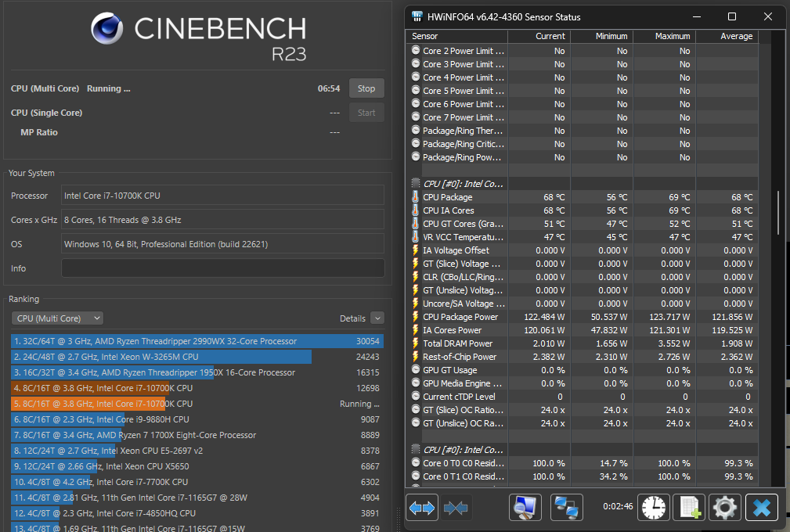This screenshot has height=532, width=790.
Task: Select Xeon W-3265M ranking bar
Action: (197, 357)
